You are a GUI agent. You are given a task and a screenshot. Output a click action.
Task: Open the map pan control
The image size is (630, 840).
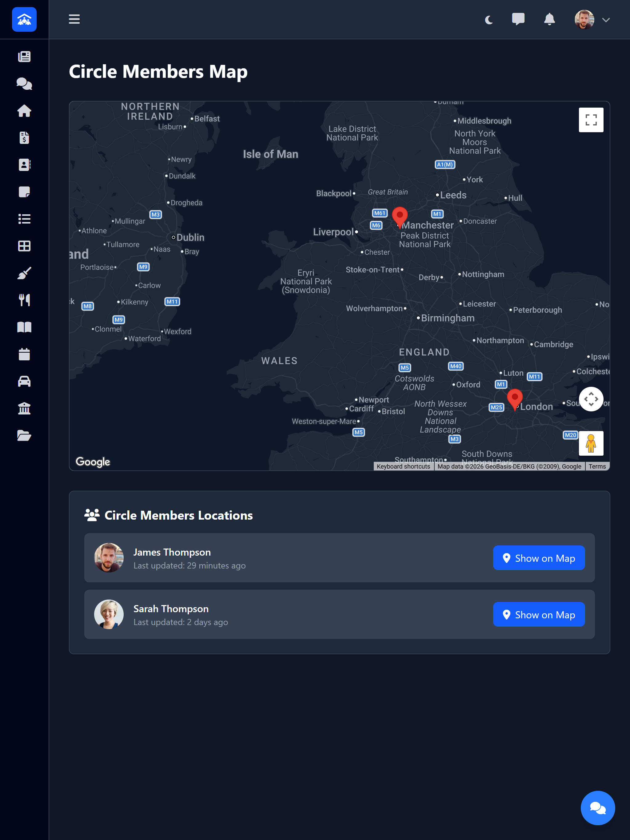pyautogui.click(x=591, y=399)
